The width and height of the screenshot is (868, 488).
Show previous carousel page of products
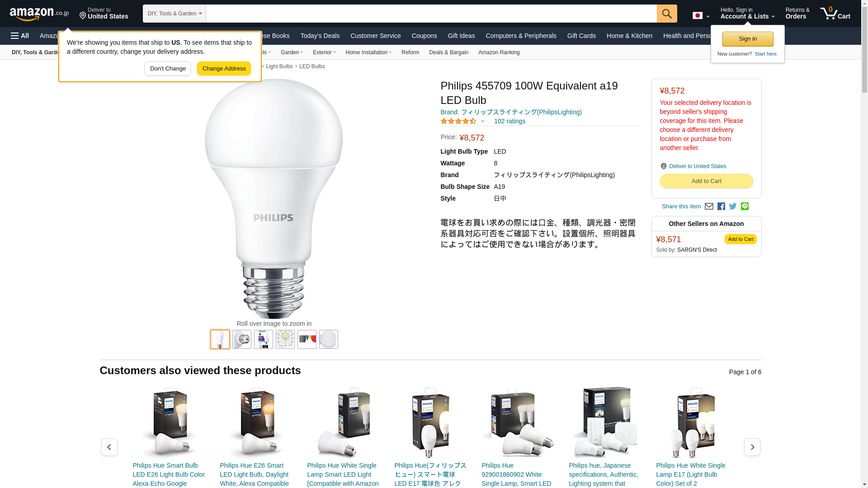point(109,447)
